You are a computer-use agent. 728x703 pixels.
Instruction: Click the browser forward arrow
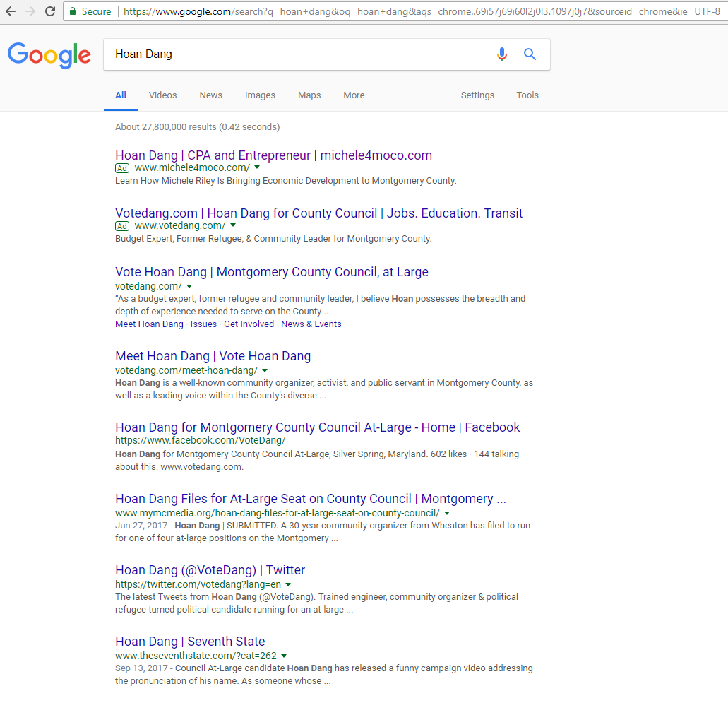[x=30, y=11]
